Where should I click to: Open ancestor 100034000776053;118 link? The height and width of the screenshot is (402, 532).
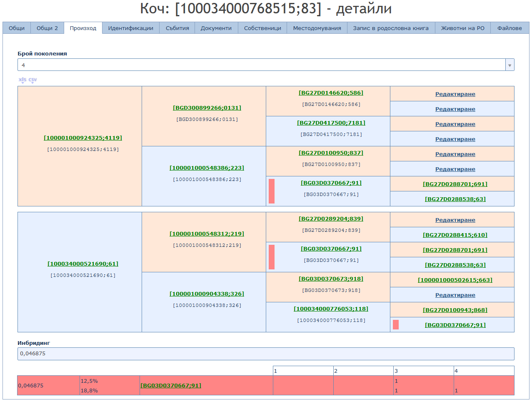tap(331, 309)
